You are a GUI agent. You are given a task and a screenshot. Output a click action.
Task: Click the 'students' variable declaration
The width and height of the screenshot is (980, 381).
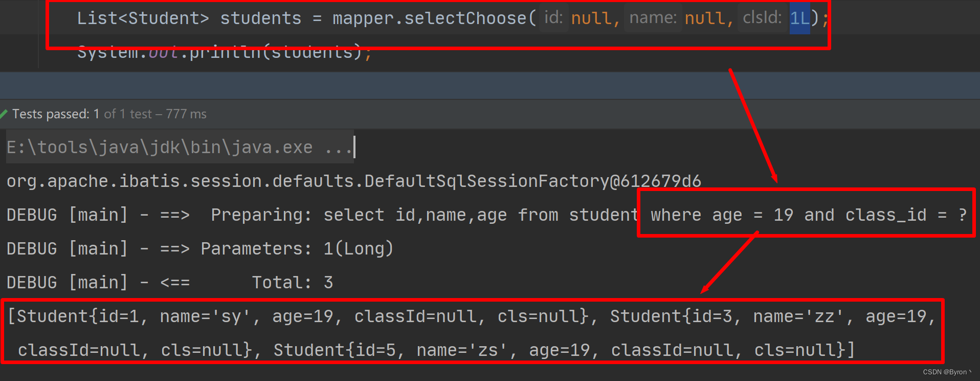click(x=261, y=18)
